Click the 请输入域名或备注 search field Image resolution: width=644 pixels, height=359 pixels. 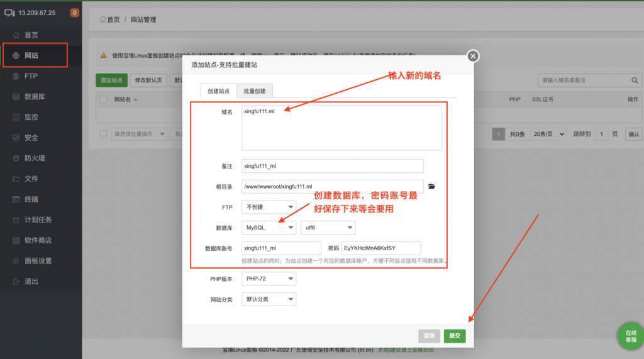point(584,80)
